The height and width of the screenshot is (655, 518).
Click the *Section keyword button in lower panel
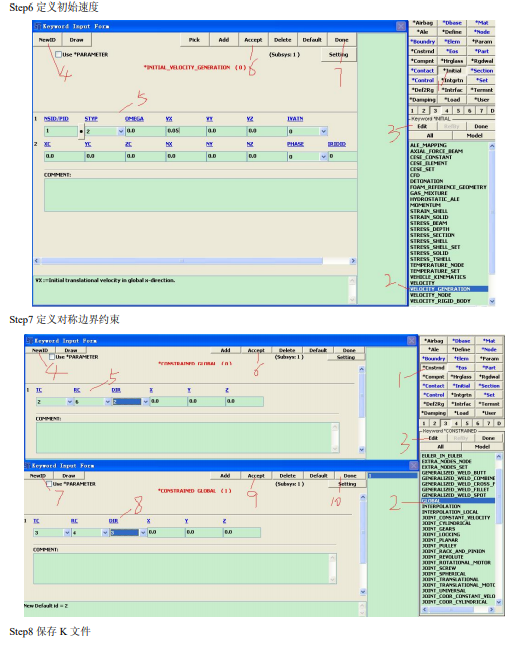click(x=489, y=386)
